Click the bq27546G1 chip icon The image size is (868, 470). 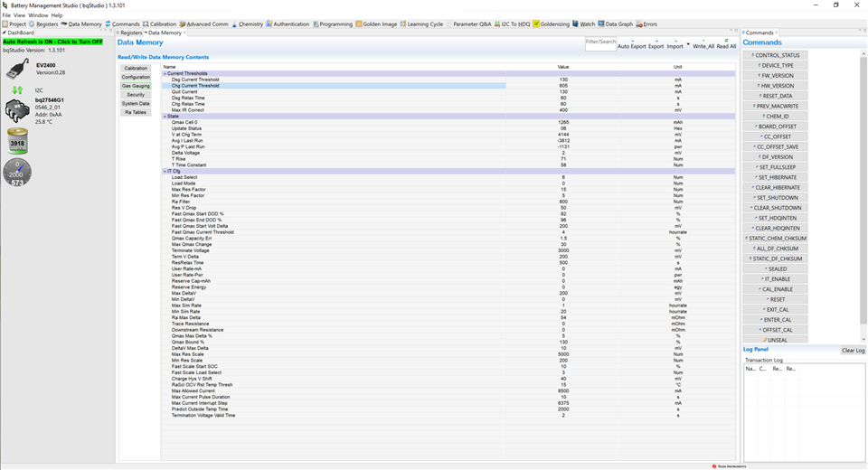click(x=17, y=110)
